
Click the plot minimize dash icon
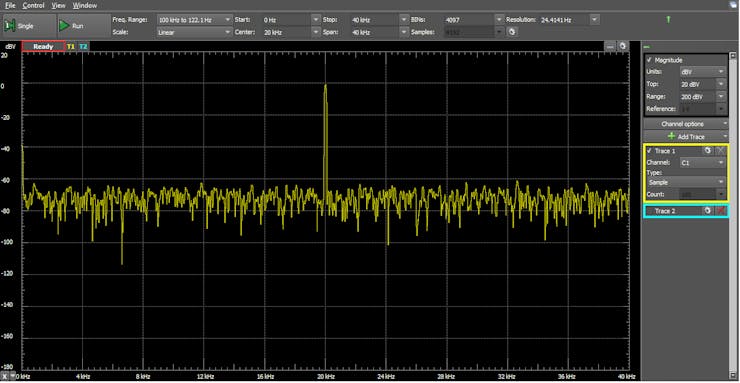point(610,46)
